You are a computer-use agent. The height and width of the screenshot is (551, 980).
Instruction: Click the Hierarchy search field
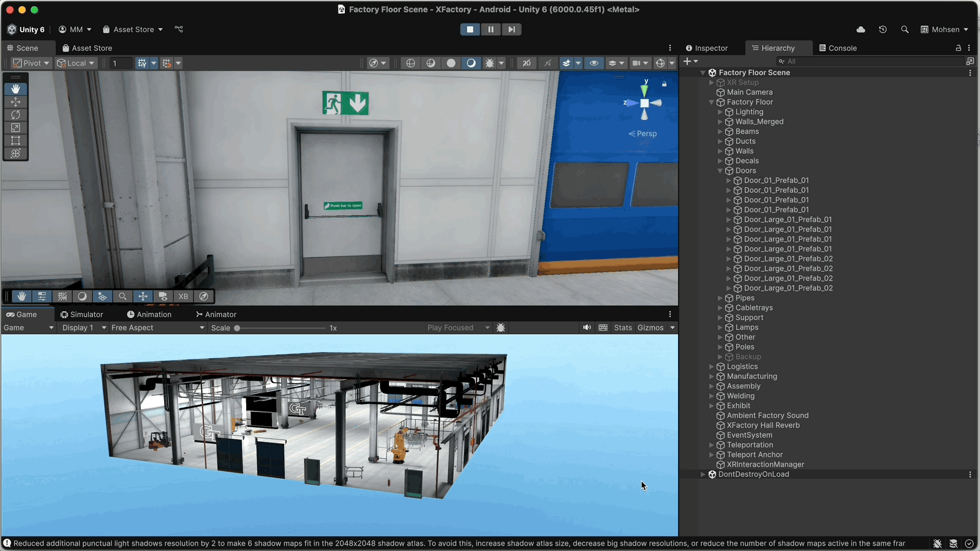pos(870,61)
